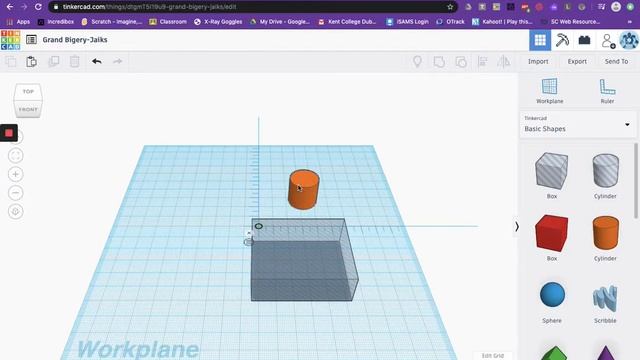Viewport: 640px width, 360px height.
Task: Open the Blocks pickaxe mode
Action: click(562, 40)
